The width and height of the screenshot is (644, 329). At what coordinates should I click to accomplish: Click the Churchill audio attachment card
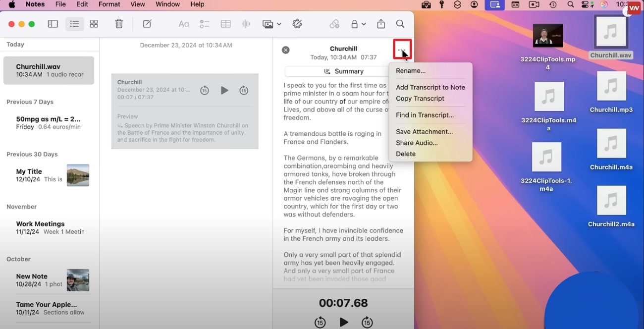point(185,111)
